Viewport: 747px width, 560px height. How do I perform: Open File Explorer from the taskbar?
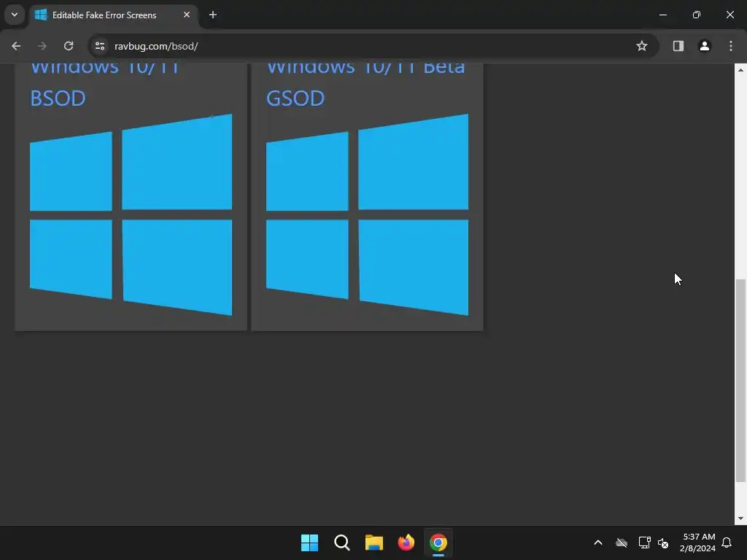(x=374, y=542)
